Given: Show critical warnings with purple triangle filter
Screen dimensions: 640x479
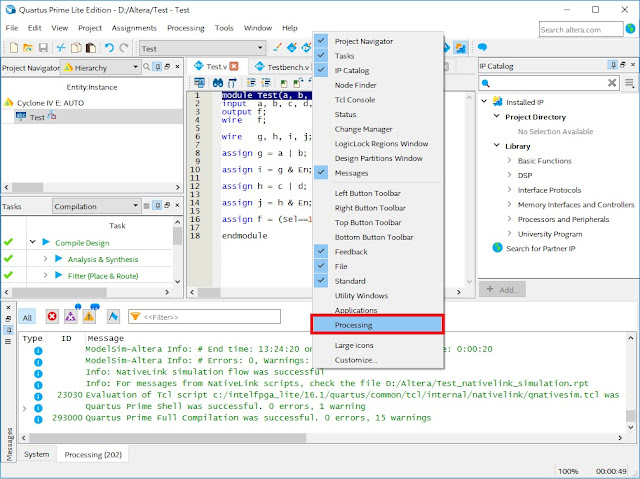Looking at the screenshot, I should [x=71, y=317].
